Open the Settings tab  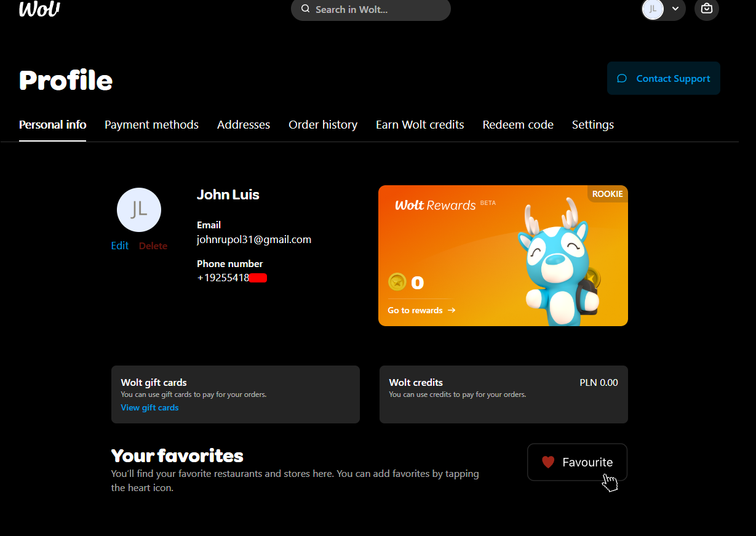pyautogui.click(x=593, y=125)
